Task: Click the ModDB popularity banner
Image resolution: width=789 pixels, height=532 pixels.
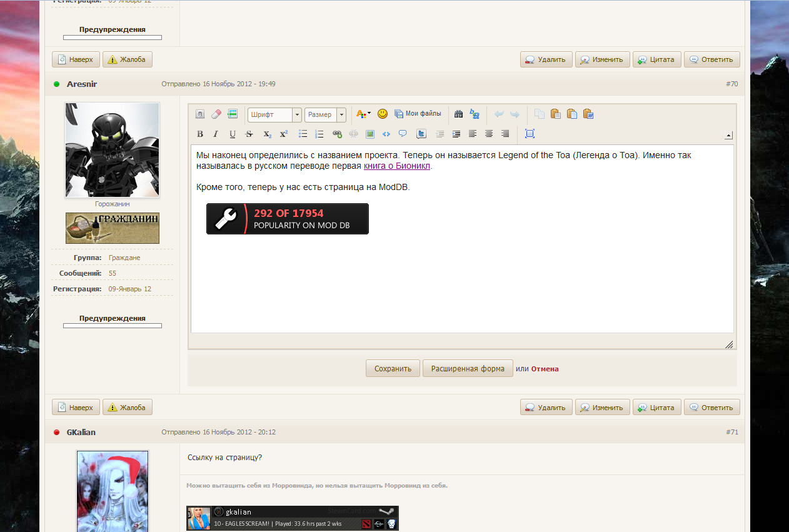Action: [288, 219]
